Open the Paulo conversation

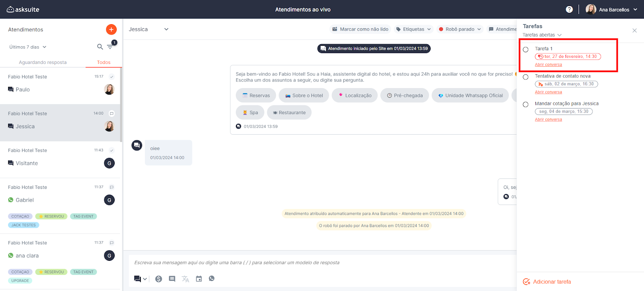60,86
